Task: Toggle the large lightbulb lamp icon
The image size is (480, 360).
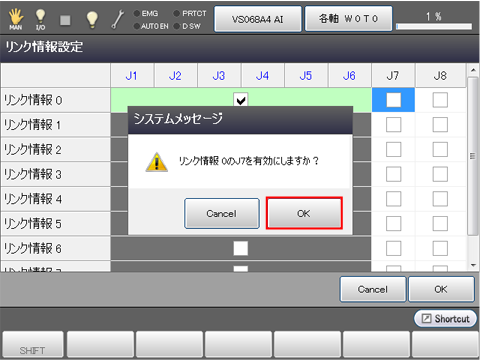Action: tap(92, 19)
